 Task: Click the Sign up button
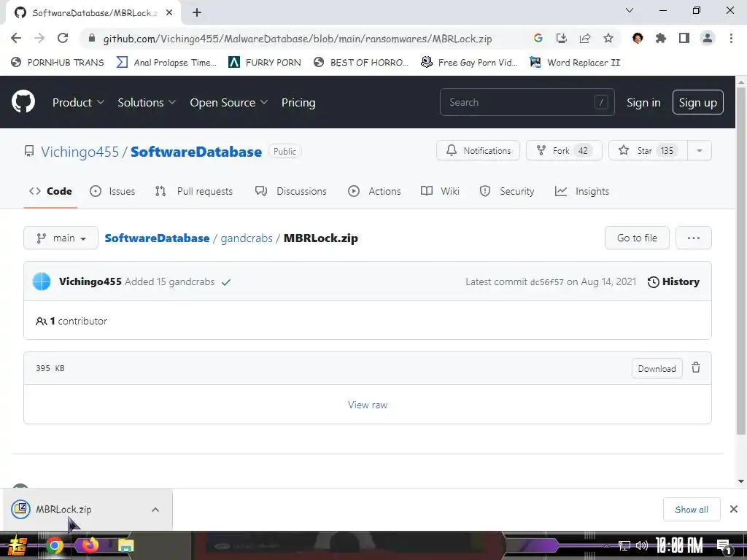[698, 102]
